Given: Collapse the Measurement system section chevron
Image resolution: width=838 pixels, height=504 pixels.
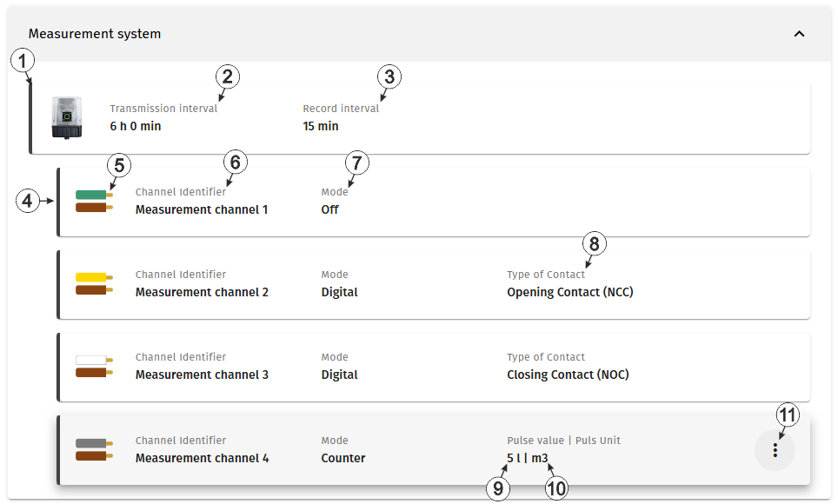Looking at the screenshot, I should click(799, 34).
